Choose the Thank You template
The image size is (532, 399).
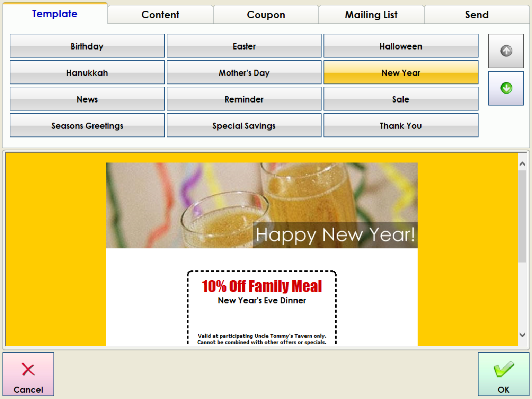click(401, 125)
